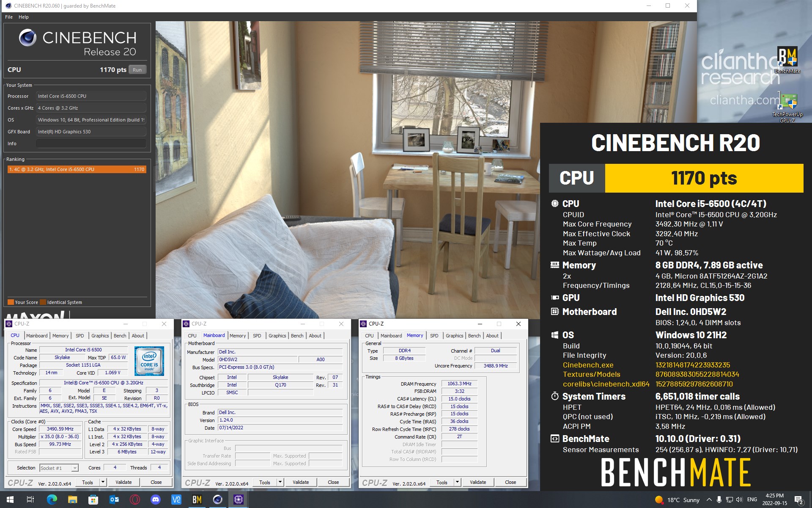Click the DRAM Frequency 1063.3 MHz value
Screen dimensions: 812x508
click(x=459, y=384)
